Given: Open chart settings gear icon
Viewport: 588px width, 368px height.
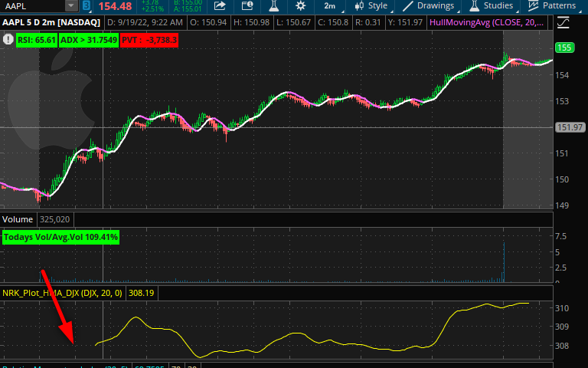Looking at the screenshot, I should [301, 6].
